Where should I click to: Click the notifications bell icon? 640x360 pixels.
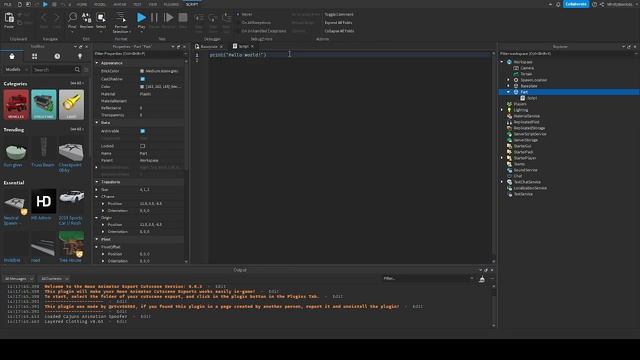coord(558,4)
